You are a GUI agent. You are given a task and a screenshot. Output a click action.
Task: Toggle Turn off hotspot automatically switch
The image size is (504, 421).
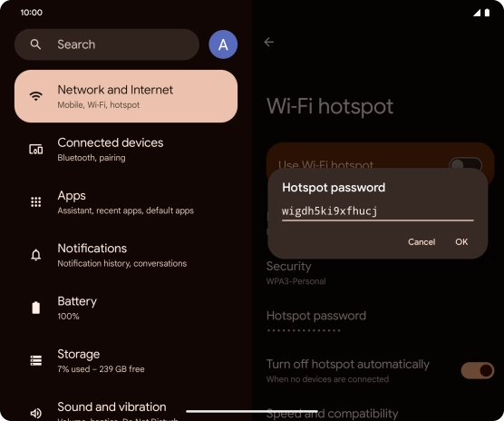click(478, 370)
